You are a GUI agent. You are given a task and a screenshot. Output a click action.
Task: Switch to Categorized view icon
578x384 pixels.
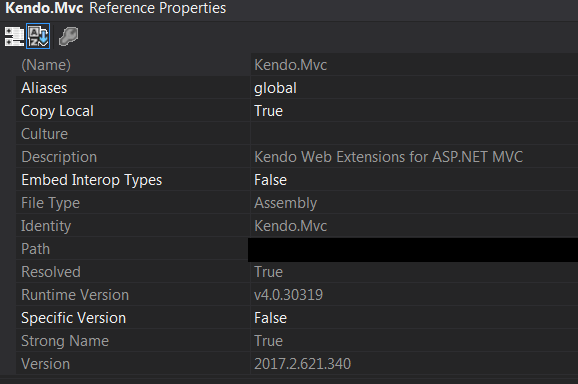pyautogui.click(x=14, y=36)
